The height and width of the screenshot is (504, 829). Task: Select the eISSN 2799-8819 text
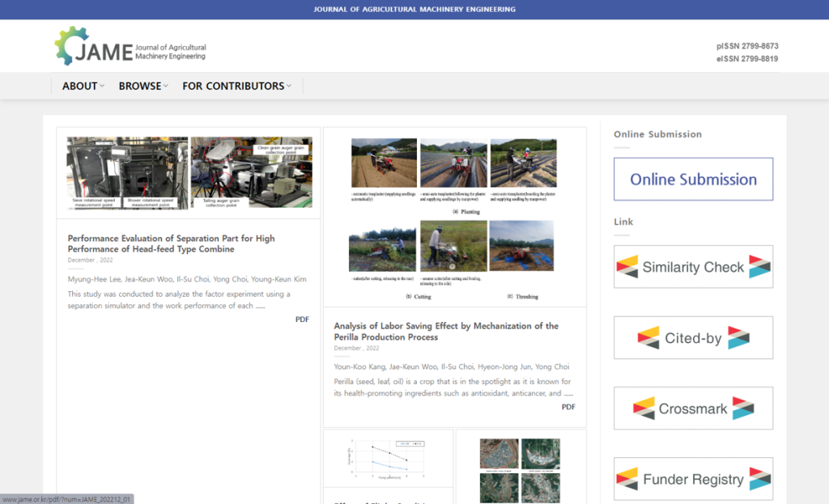click(747, 58)
